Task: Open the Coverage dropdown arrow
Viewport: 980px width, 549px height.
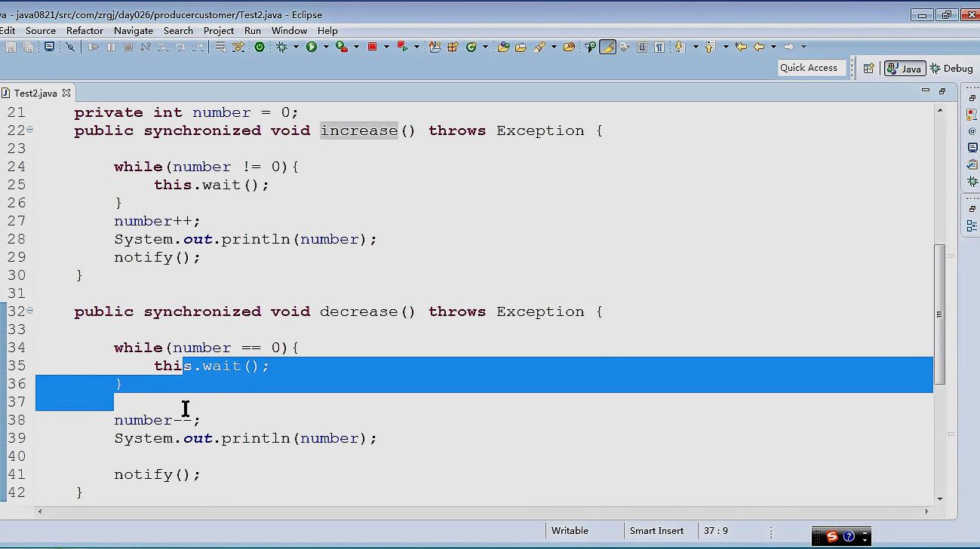Action: tap(356, 47)
